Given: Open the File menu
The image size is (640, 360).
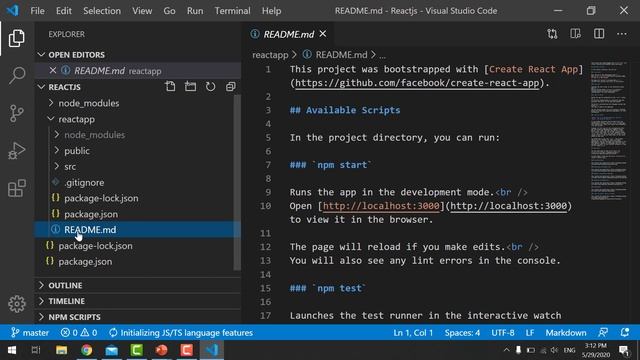Looking at the screenshot, I should (x=37, y=11).
